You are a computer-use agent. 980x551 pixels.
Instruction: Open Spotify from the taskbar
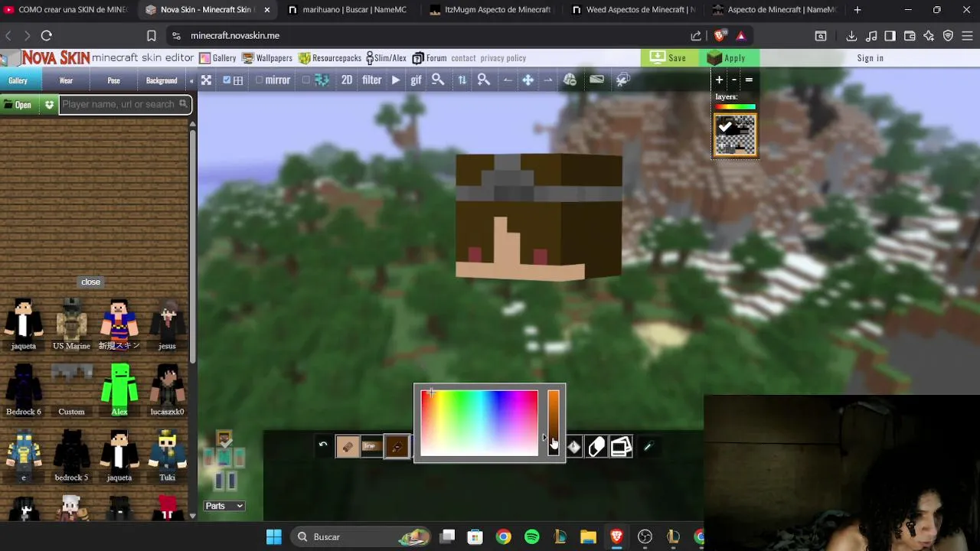coord(531,537)
